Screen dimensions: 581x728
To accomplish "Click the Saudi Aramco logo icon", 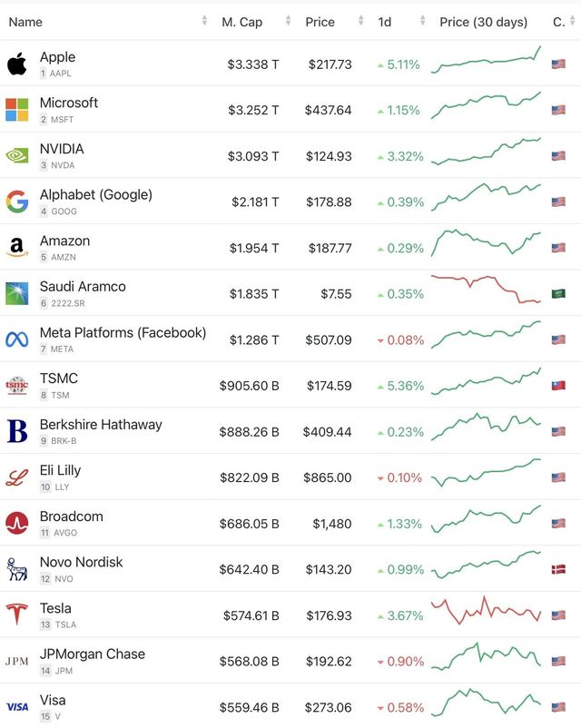I will click(x=16, y=293).
